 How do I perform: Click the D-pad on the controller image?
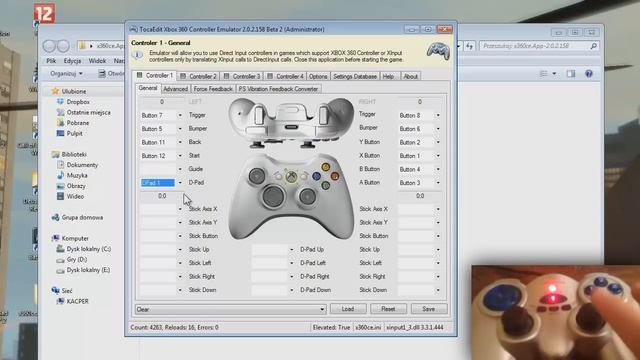point(273,196)
